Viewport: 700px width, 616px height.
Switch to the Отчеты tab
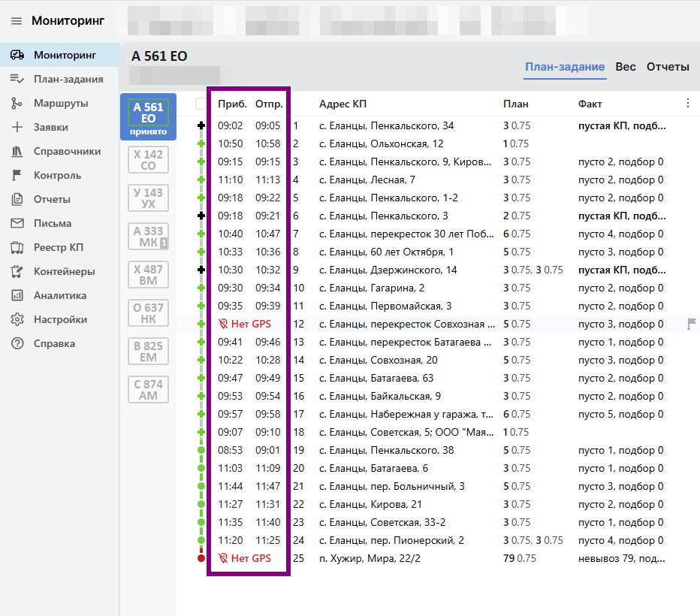point(668,67)
